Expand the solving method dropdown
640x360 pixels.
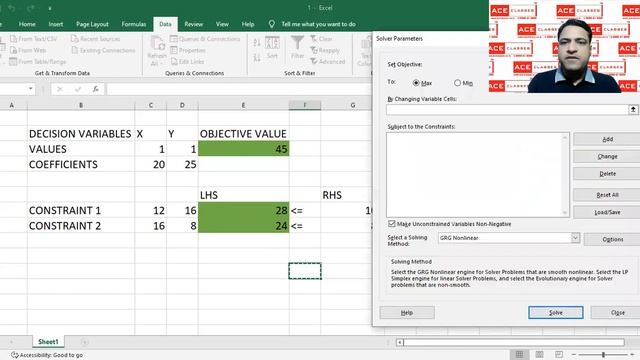click(x=575, y=238)
